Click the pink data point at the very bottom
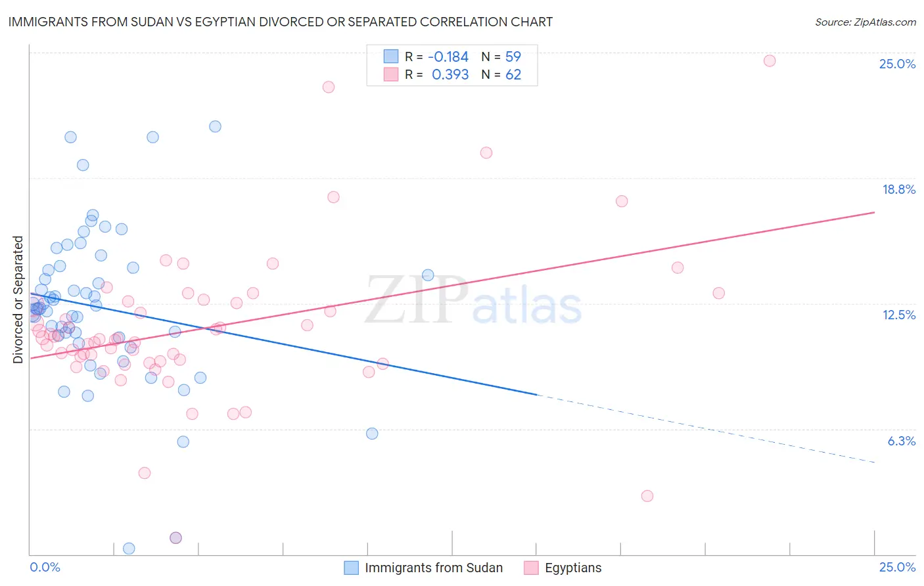 click(x=175, y=537)
